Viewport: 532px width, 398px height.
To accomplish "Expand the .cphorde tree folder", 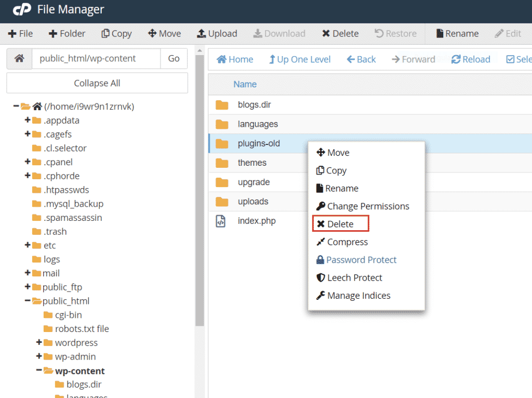I will [x=28, y=176].
